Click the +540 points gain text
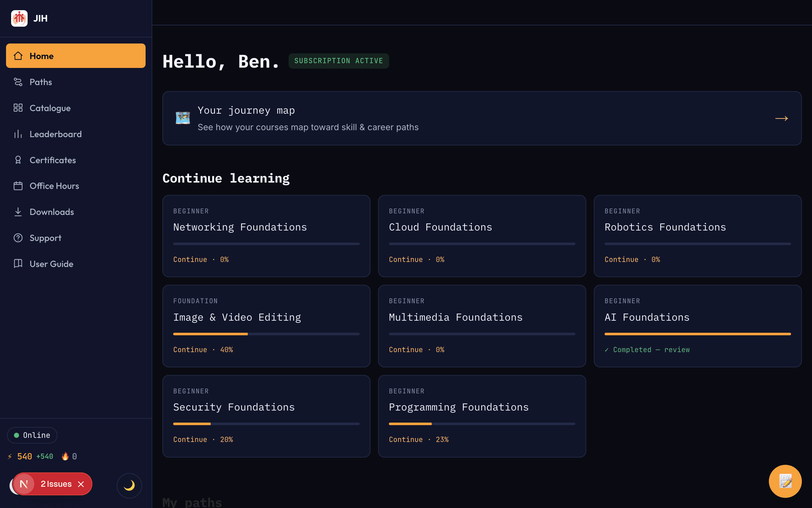Image resolution: width=812 pixels, height=508 pixels. 45,456
